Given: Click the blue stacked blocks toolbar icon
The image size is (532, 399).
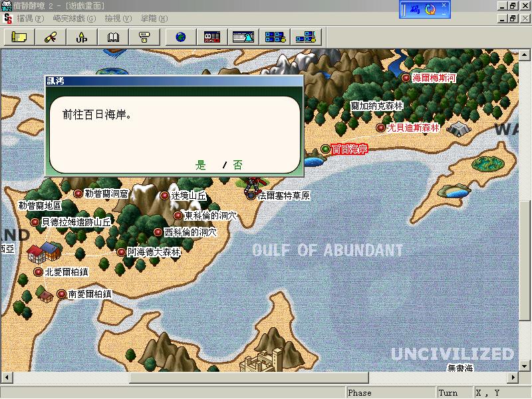Looking at the screenshot, I should (x=306, y=37).
